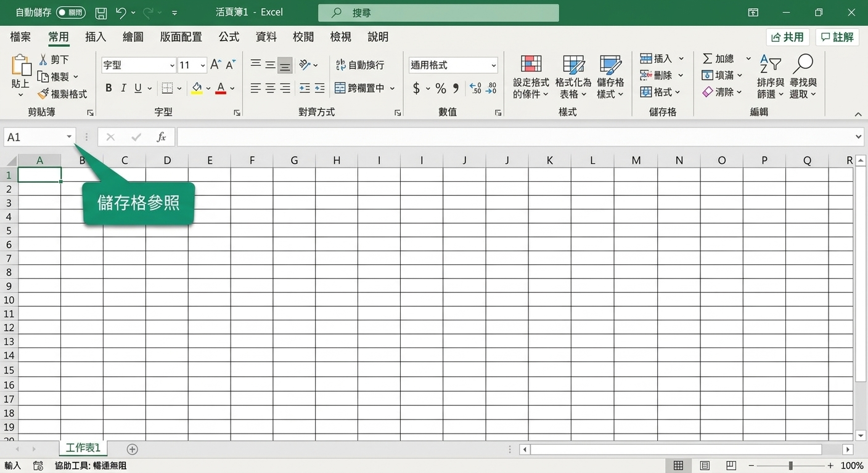Click the increase indent icon
Screen dimensions: 868x473
(319, 88)
